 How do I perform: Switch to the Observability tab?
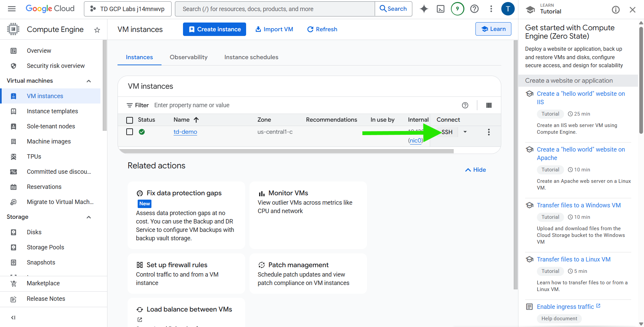coord(188,57)
